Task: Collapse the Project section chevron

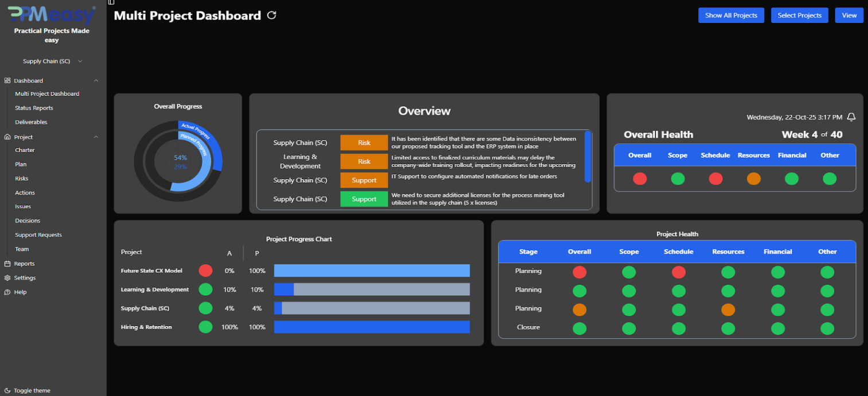Action: 97,137
